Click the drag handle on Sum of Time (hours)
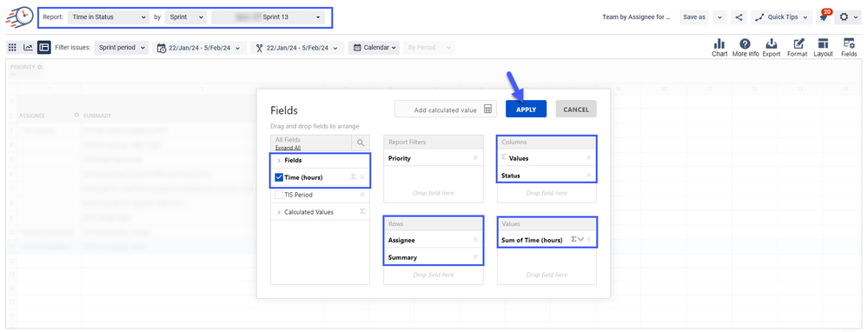868x332 pixels. (589, 240)
